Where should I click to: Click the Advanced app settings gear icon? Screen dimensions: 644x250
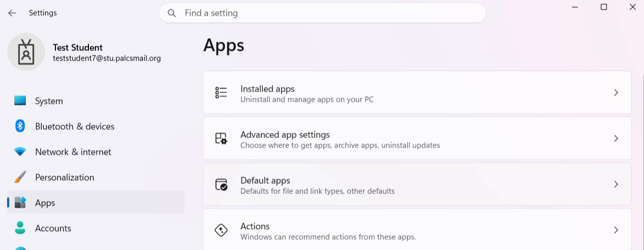pyautogui.click(x=221, y=138)
